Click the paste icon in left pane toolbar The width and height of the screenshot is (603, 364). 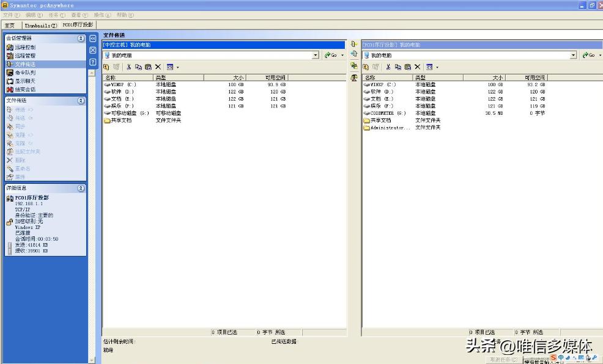coord(148,67)
